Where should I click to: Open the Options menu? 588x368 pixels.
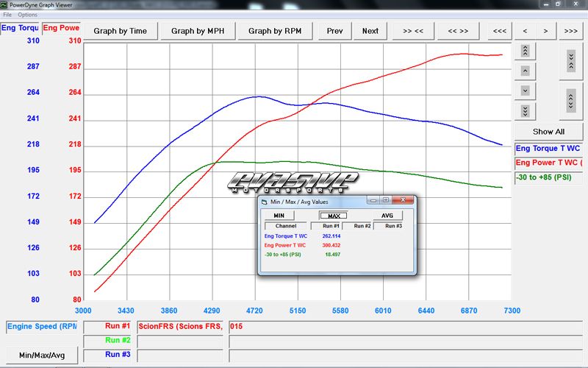click(x=27, y=15)
